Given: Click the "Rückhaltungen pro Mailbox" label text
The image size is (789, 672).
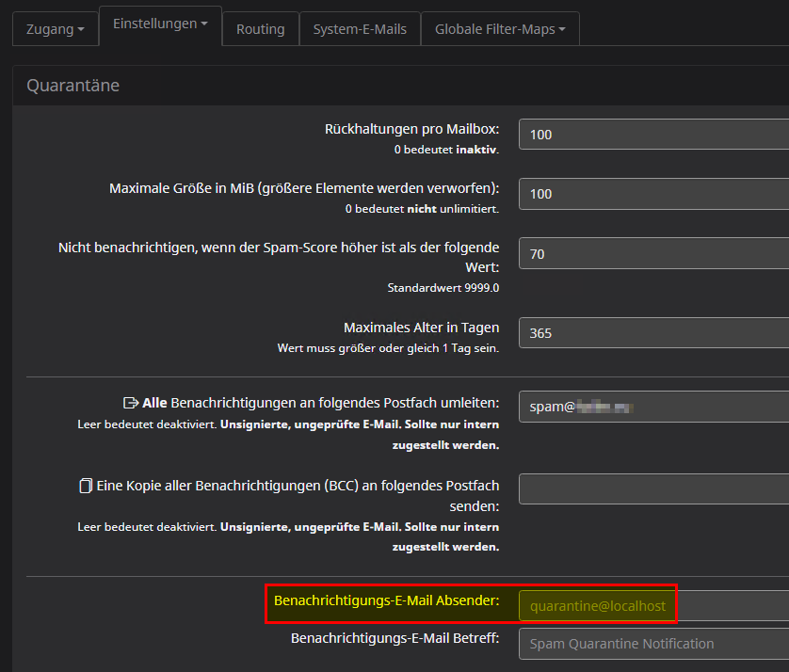Looking at the screenshot, I should click(x=411, y=128).
